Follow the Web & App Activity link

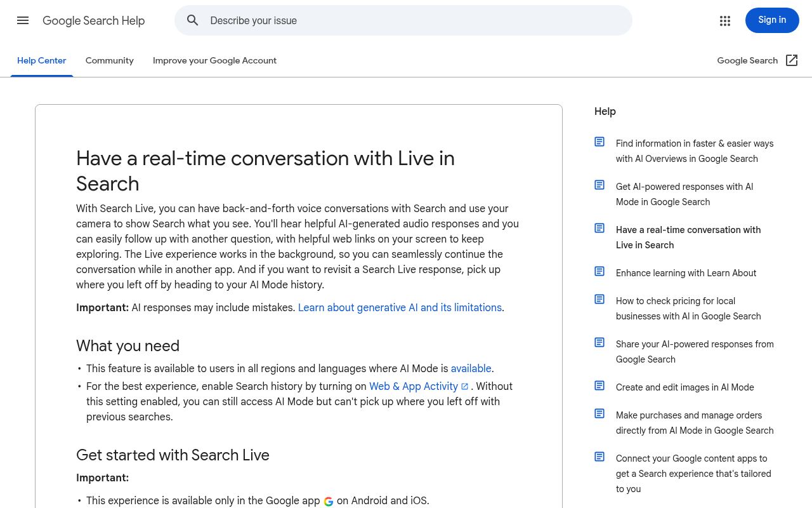point(414,386)
